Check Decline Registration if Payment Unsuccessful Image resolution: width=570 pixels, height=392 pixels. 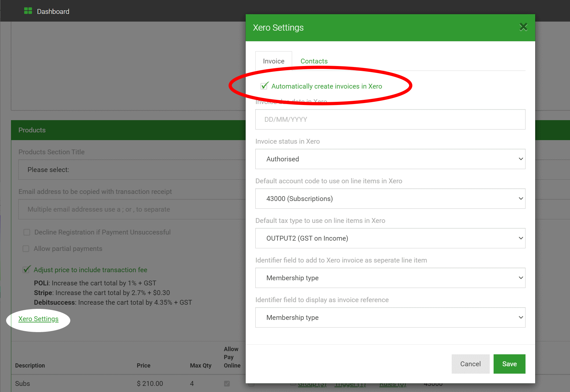pyautogui.click(x=27, y=232)
